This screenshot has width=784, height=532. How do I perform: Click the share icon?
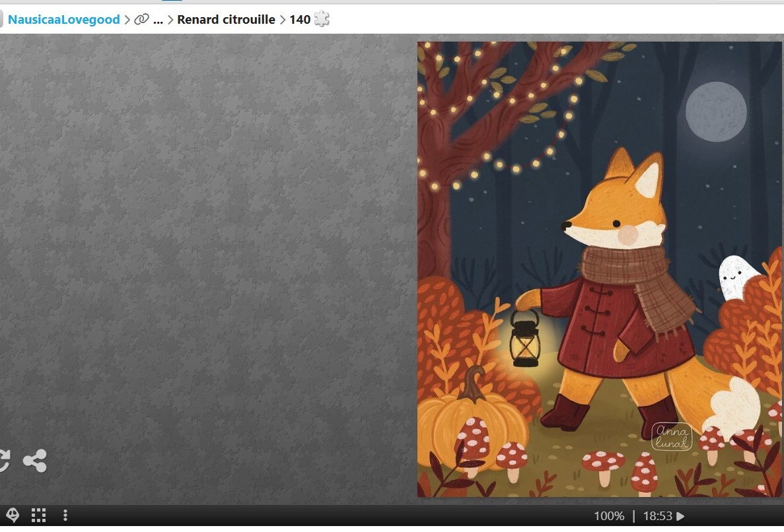click(35, 461)
